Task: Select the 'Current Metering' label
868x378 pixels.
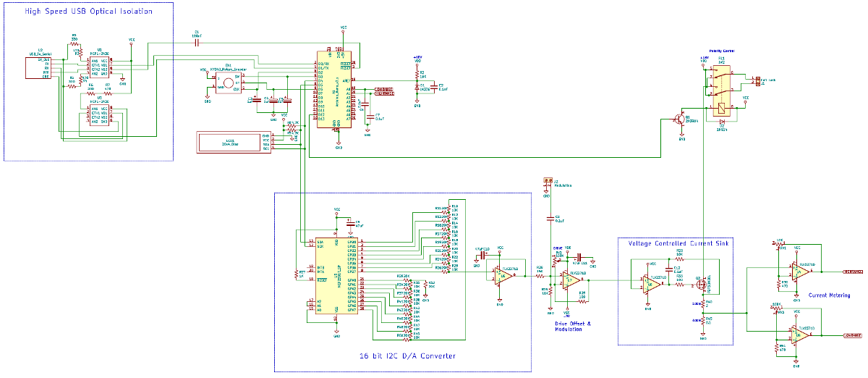Action: (x=829, y=295)
